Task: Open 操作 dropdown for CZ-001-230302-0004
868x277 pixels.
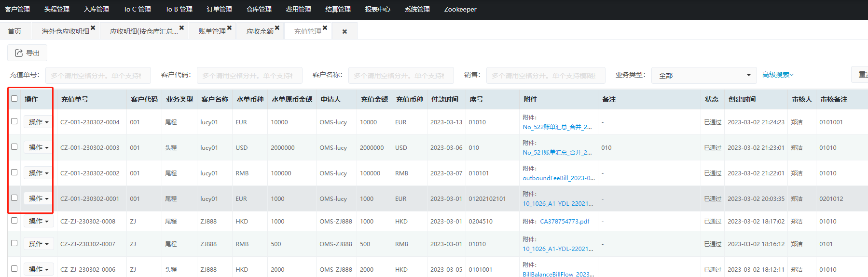Action: (x=39, y=122)
